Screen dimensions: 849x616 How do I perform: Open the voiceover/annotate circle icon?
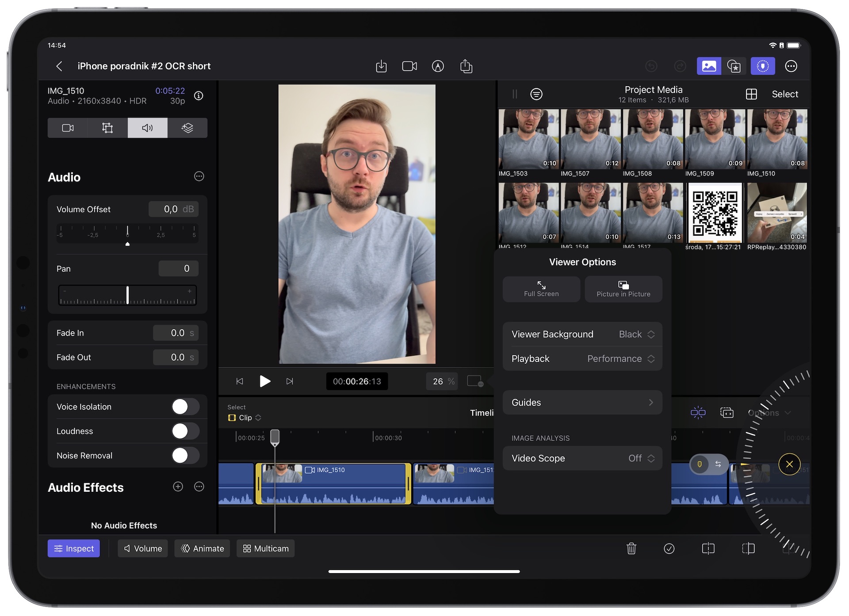pyautogui.click(x=438, y=66)
